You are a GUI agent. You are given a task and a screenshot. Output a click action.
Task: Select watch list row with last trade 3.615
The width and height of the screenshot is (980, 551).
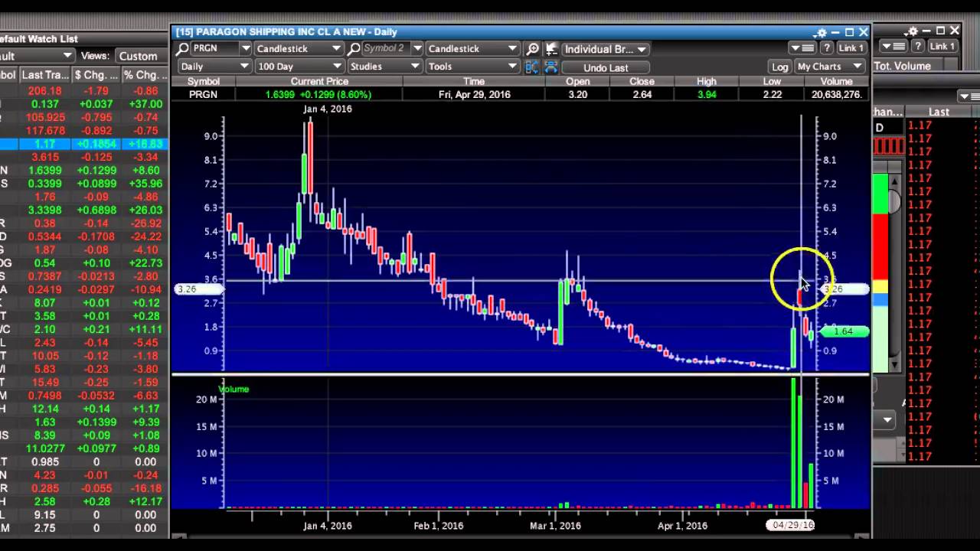coord(83,158)
